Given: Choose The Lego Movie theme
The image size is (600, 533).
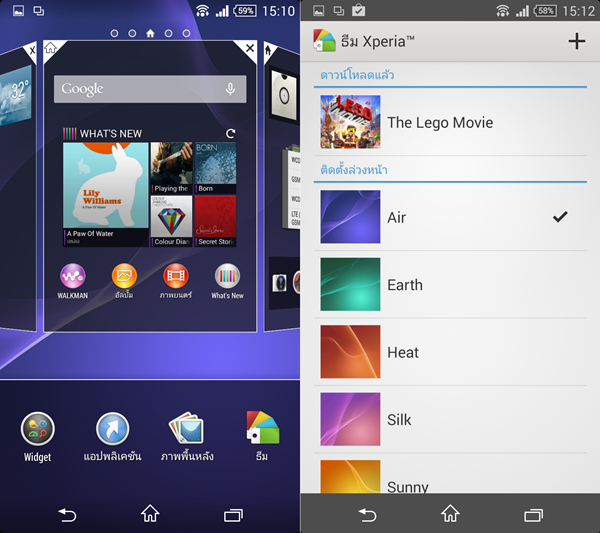Looking at the screenshot, I should pyautogui.click(x=450, y=122).
